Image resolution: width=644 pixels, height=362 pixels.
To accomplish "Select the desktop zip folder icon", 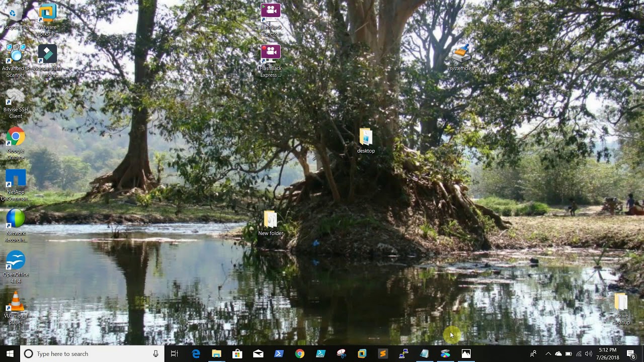I will coord(366,141).
